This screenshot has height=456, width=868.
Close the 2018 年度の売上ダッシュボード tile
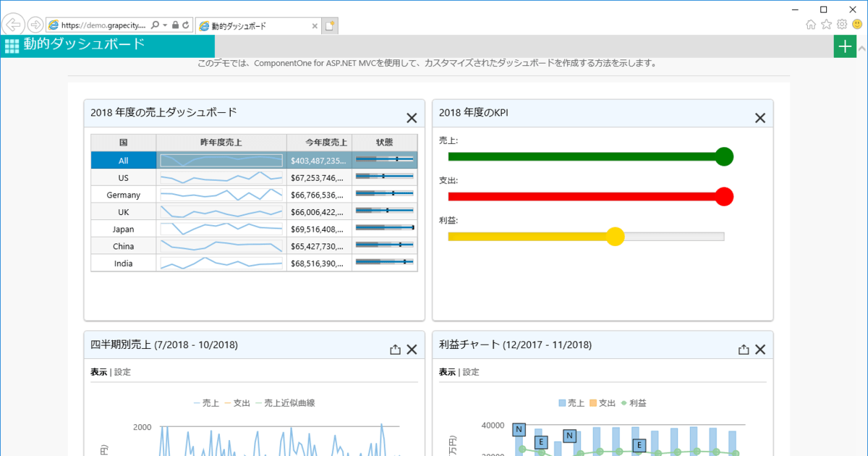point(412,118)
